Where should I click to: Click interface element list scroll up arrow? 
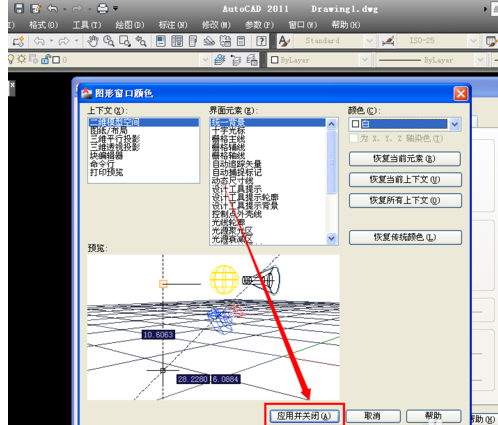331,124
